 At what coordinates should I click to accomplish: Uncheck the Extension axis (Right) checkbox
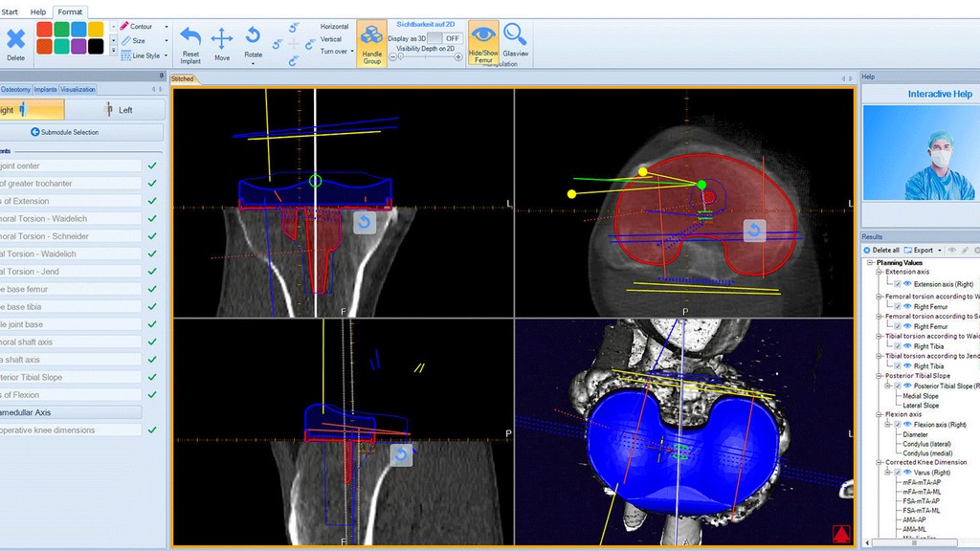click(x=898, y=284)
